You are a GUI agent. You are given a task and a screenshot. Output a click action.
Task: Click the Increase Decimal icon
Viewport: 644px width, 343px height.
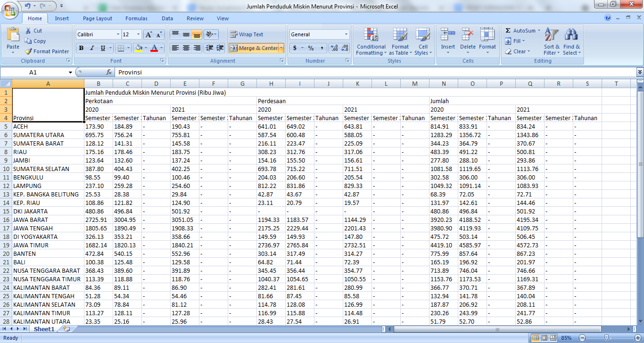(x=334, y=48)
